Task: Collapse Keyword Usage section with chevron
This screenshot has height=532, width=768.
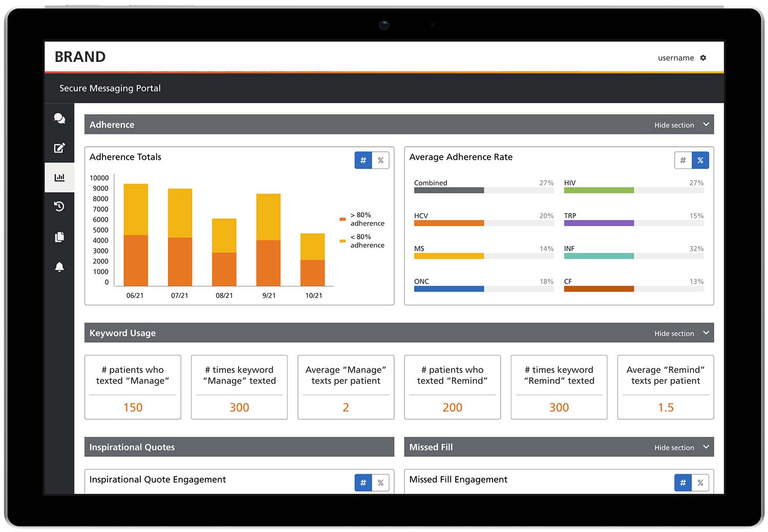Action: pos(706,333)
